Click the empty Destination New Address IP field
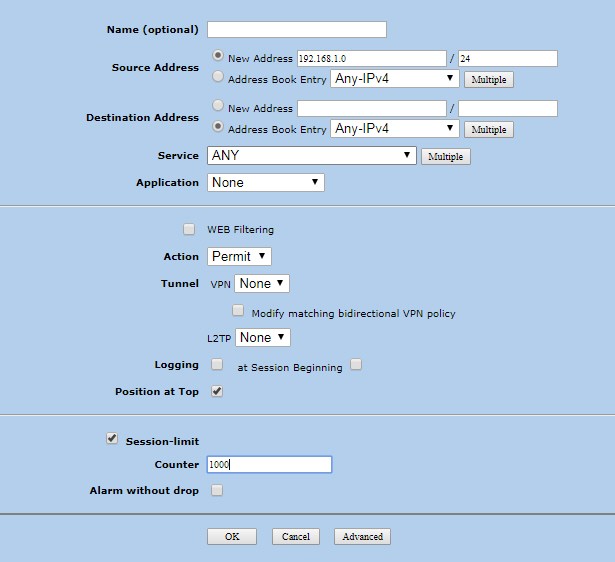This screenshot has width=615, height=562. (371, 108)
